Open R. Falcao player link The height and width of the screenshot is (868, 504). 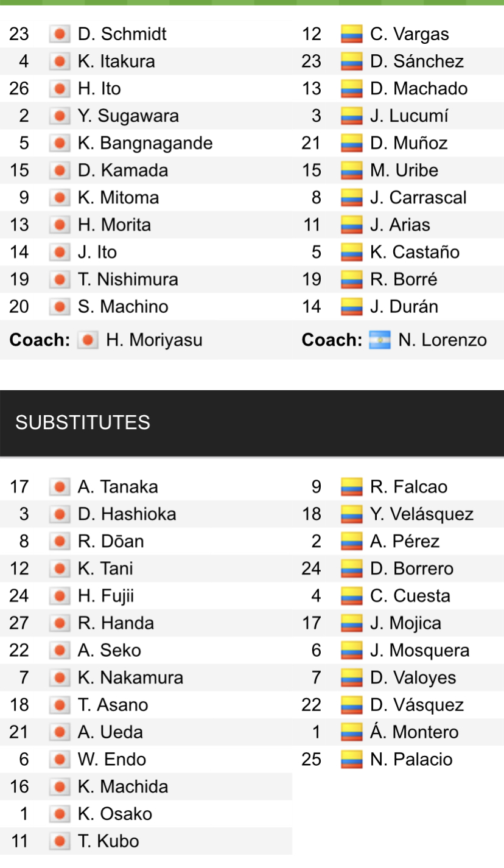(x=408, y=487)
